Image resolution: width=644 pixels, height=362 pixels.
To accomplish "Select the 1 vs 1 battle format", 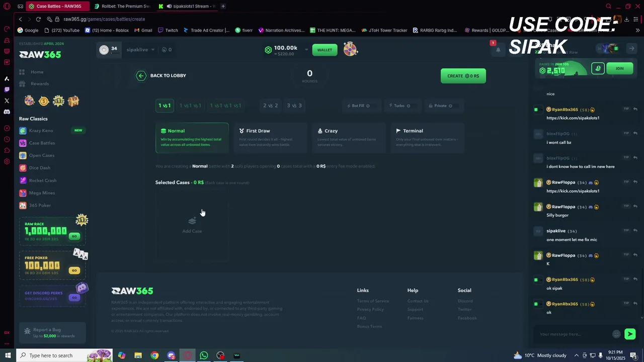I will pos(165,106).
